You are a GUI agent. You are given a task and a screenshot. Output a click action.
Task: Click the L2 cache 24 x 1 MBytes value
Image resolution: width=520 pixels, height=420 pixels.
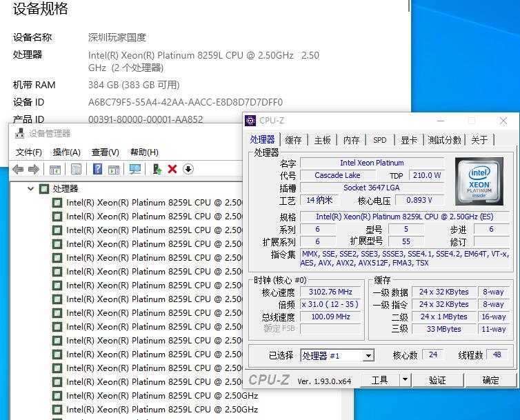(x=444, y=317)
